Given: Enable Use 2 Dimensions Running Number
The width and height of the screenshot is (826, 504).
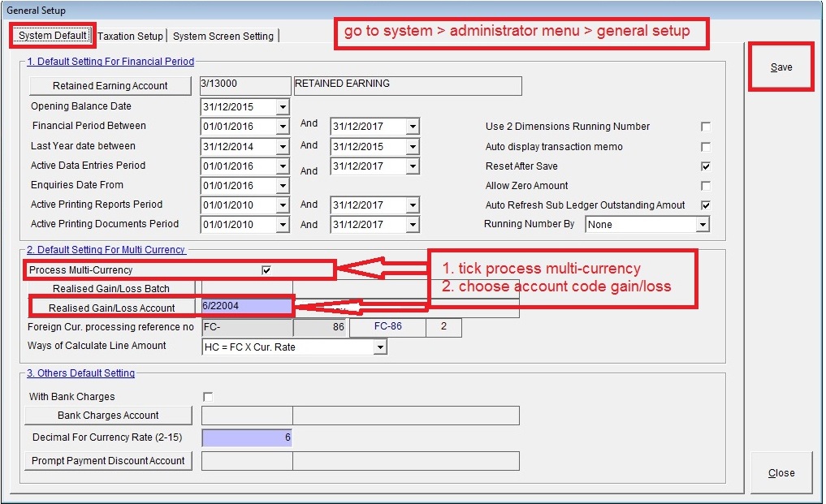Looking at the screenshot, I should [x=705, y=127].
